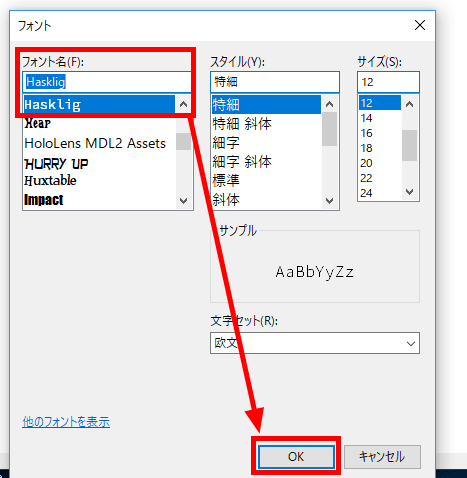Click the font list down arrow
Screen dimensions: 467x478
click(x=183, y=201)
